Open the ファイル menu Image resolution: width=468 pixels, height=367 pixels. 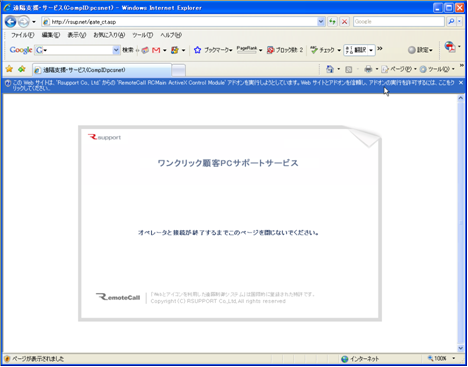coord(23,35)
